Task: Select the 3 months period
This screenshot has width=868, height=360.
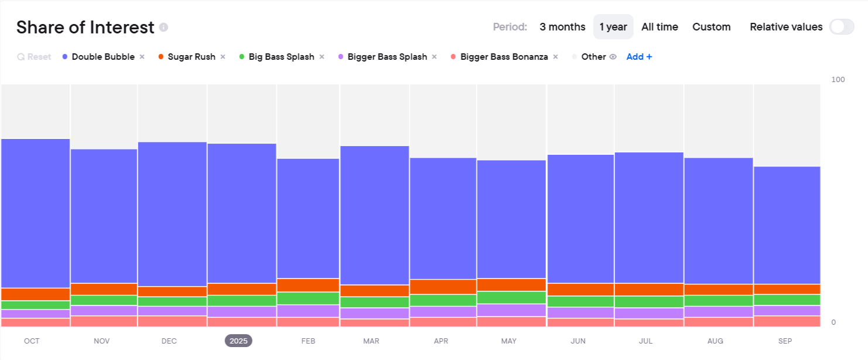Action: (562, 27)
